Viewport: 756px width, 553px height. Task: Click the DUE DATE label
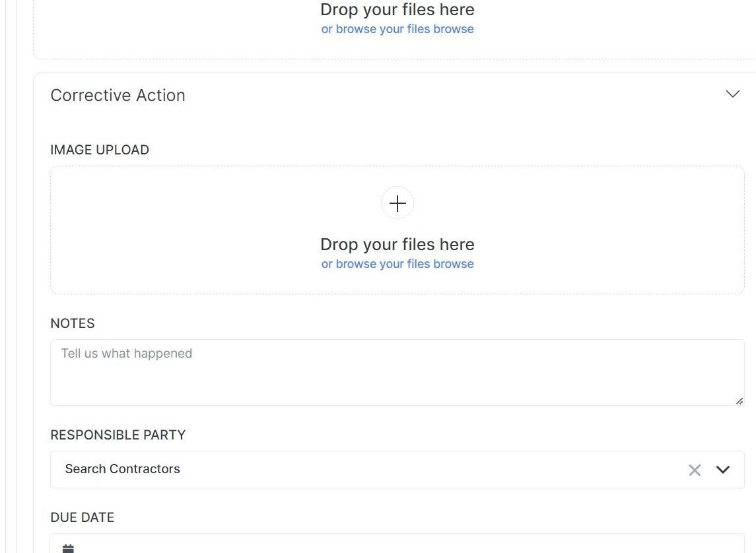[83, 517]
